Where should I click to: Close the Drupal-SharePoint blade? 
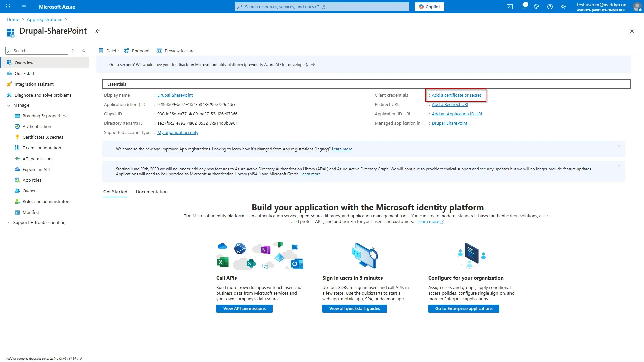coord(632,31)
